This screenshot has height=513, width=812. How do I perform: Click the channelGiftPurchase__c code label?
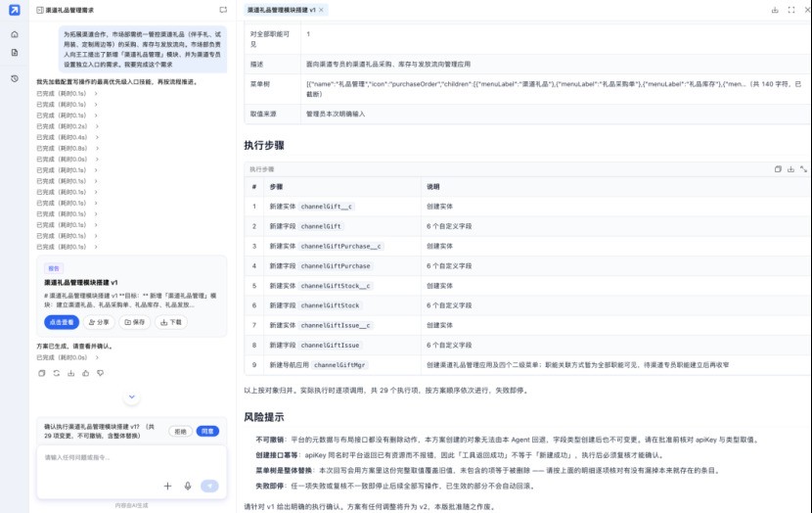pyautogui.click(x=340, y=246)
